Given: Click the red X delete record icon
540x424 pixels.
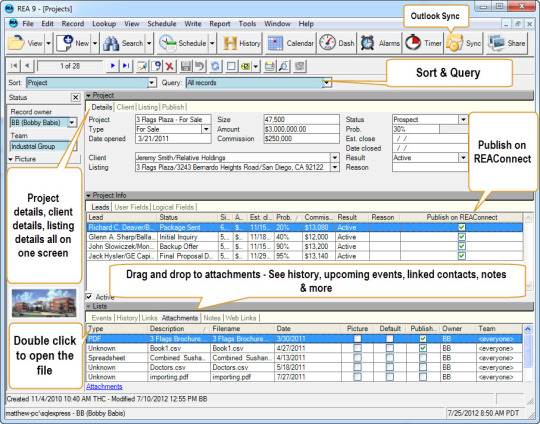Looking at the screenshot, I should [x=169, y=66].
